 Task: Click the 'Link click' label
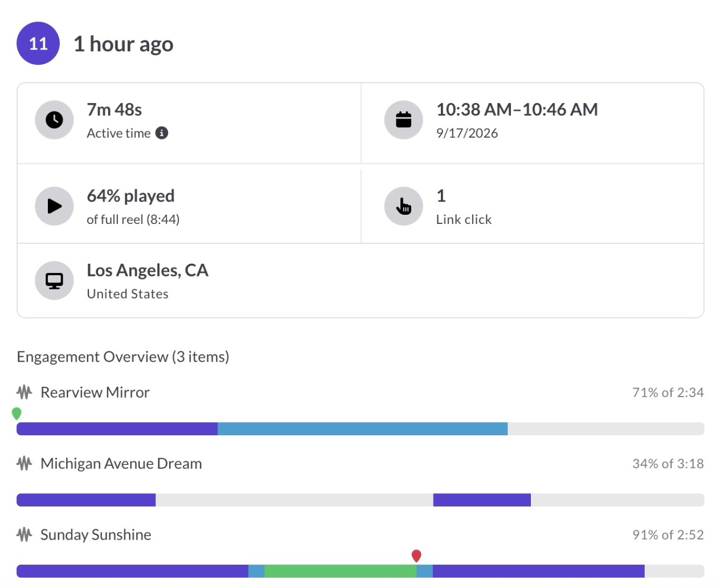tap(464, 219)
